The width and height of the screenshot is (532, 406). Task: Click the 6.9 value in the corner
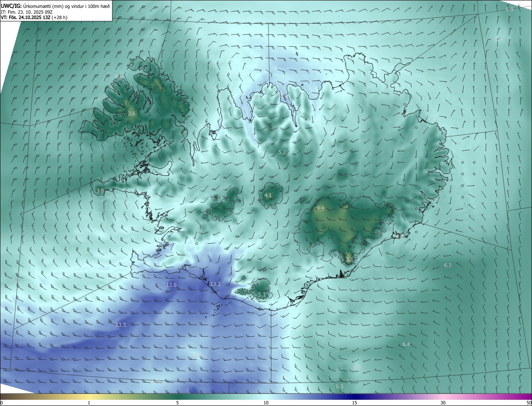(510, 9)
